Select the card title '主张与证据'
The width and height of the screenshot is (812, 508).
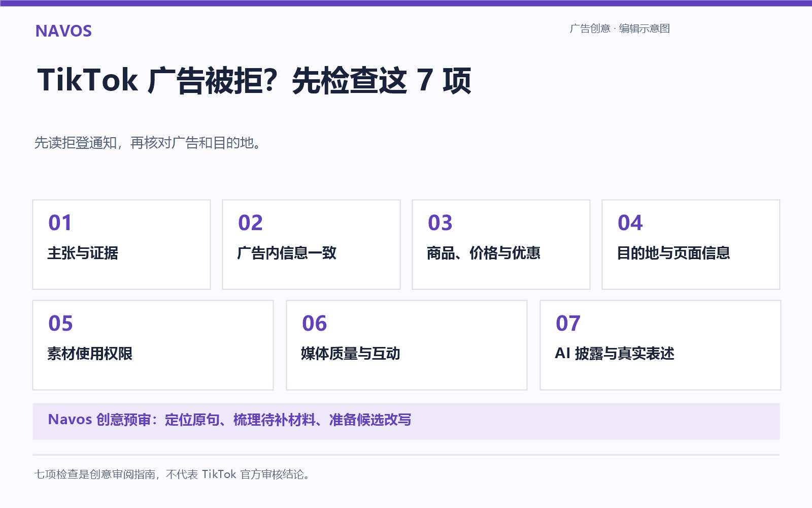point(83,253)
